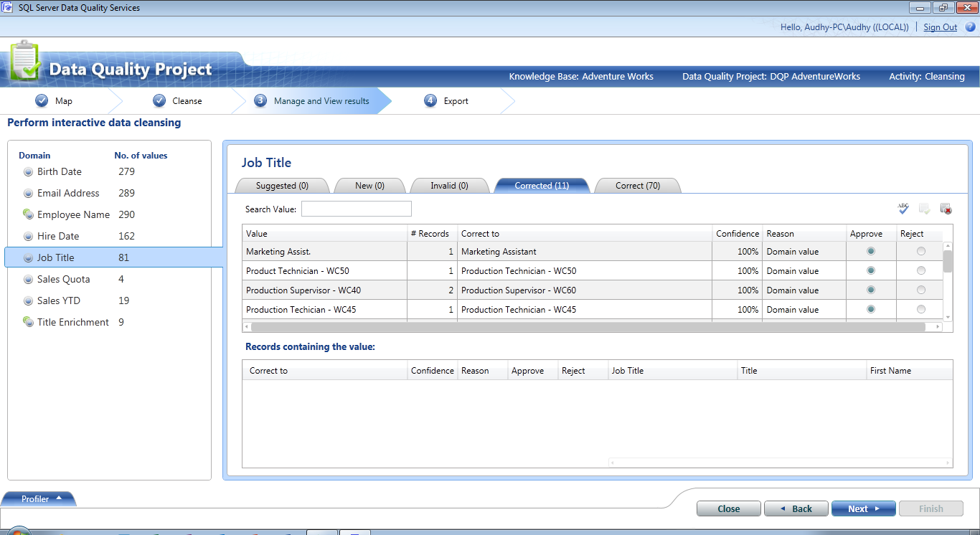Image resolution: width=980 pixels, height=535 pixels.
Task: Open the Invalid (0) tab
Action: pyautogui.click(x=450, y=185)
